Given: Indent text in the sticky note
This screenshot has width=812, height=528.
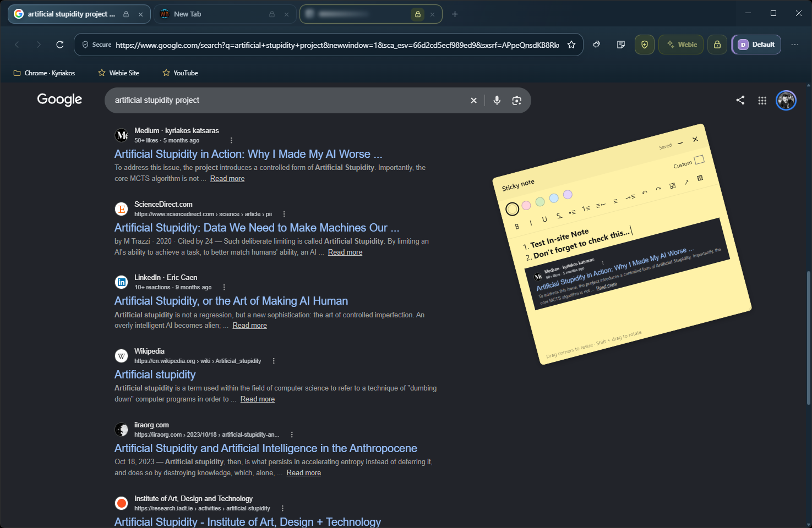Looking at the screenshot, I should pos(630,197).
